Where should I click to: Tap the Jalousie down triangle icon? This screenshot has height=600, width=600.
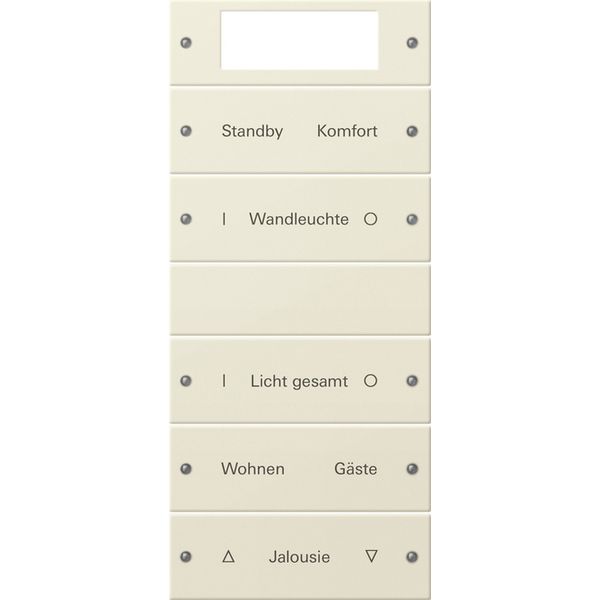[x=372, y=556]
